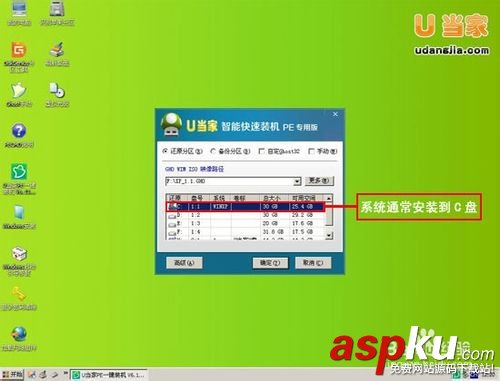Image resolution: width=500 pixels, height=381 pixels.
Task: Select the C: 1:1 WINXP partition row
Action: click(x=245, y=207)
